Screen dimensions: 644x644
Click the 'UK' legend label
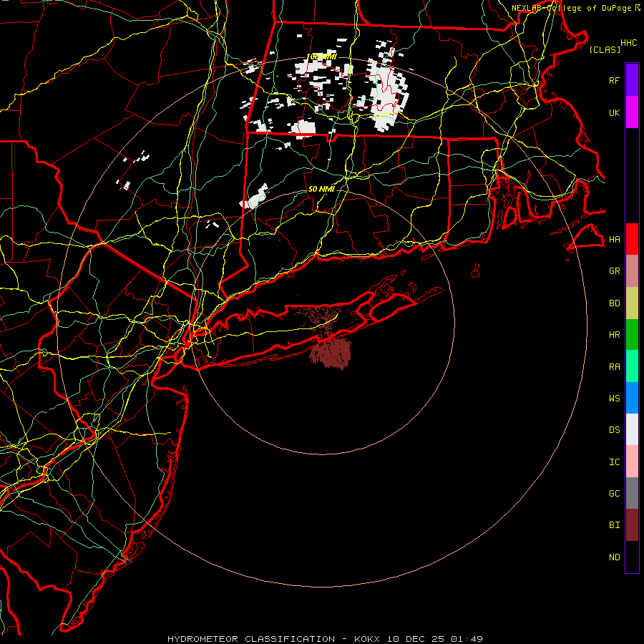614,112
